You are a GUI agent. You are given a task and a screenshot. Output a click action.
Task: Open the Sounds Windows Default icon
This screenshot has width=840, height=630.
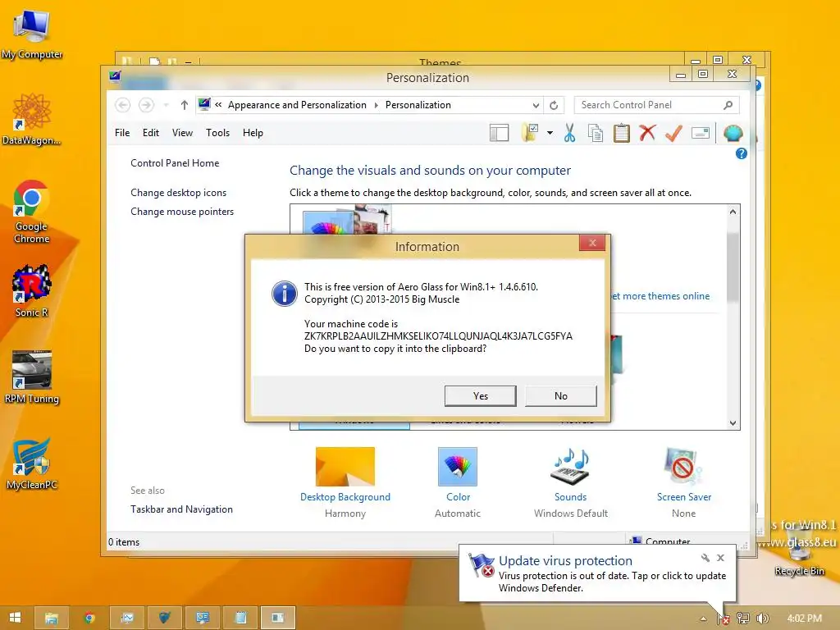pos(571,467)
